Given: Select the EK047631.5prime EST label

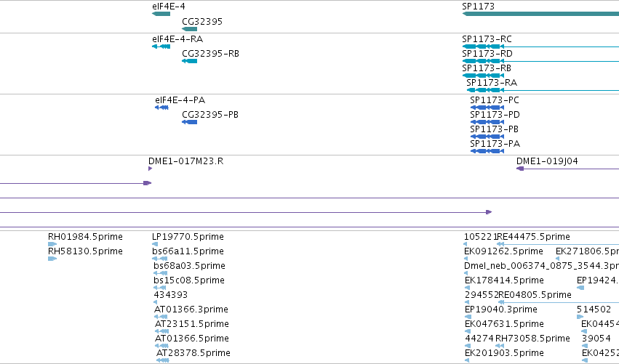Looking at the screenshot, I should point(504,324).
